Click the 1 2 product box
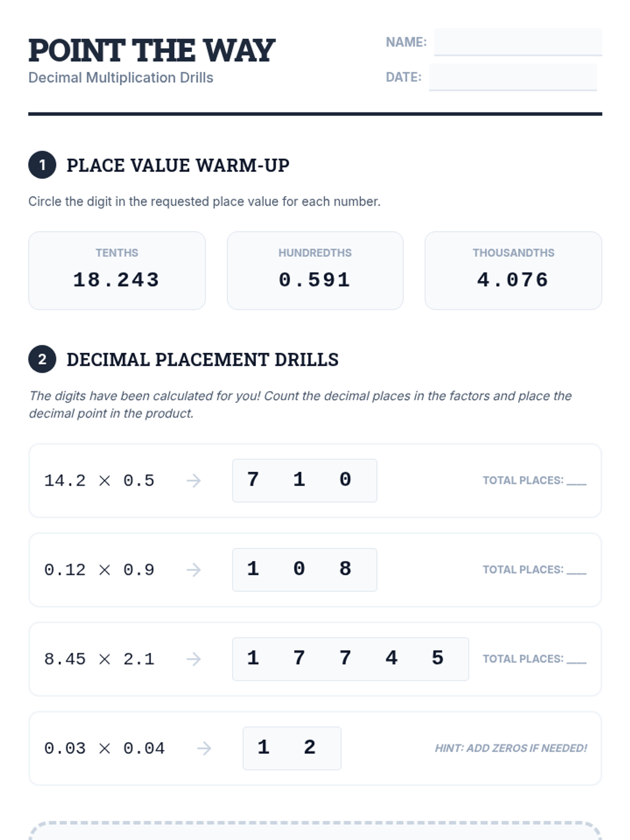Image resolution: width=630 pixels, height=840 pixels. coord(292,748)
